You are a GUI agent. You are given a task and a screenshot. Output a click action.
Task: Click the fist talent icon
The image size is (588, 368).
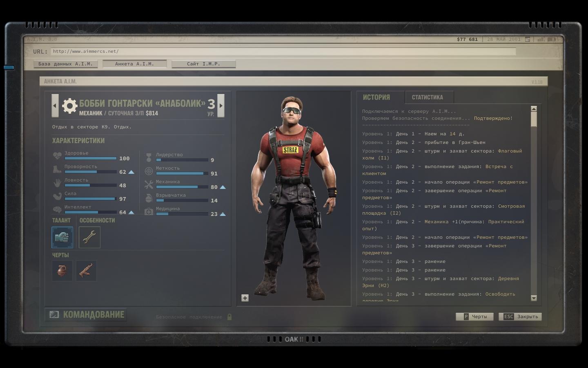coord(62,238)
